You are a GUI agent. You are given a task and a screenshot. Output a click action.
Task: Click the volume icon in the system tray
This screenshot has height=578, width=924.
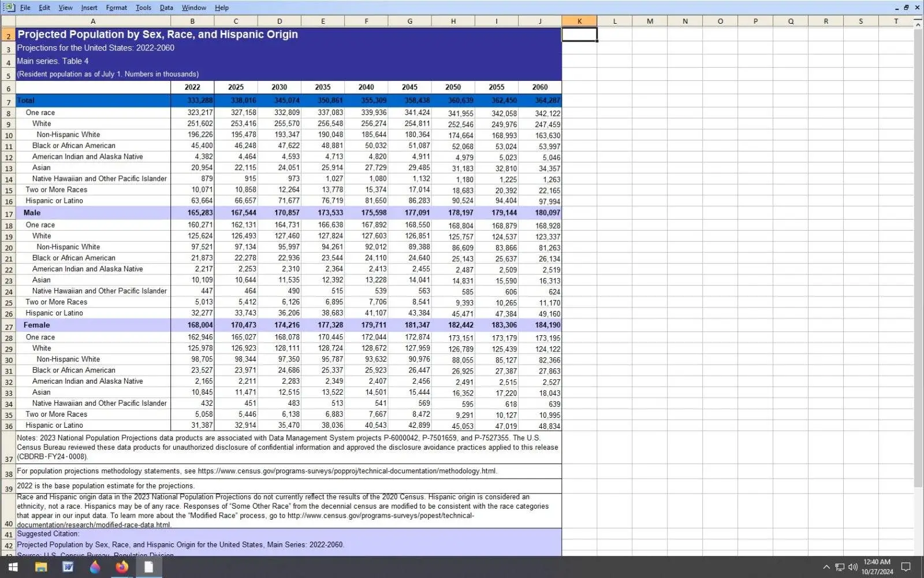[x=853, y=567]
